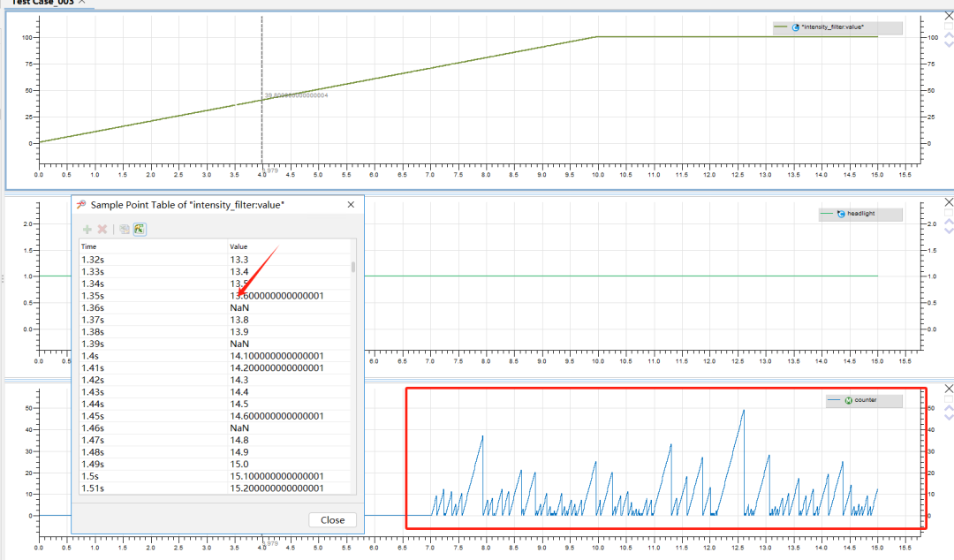Close the Sample Point Table dialog with X
Viewport: 954px width, 560px height.
[351, 205]
